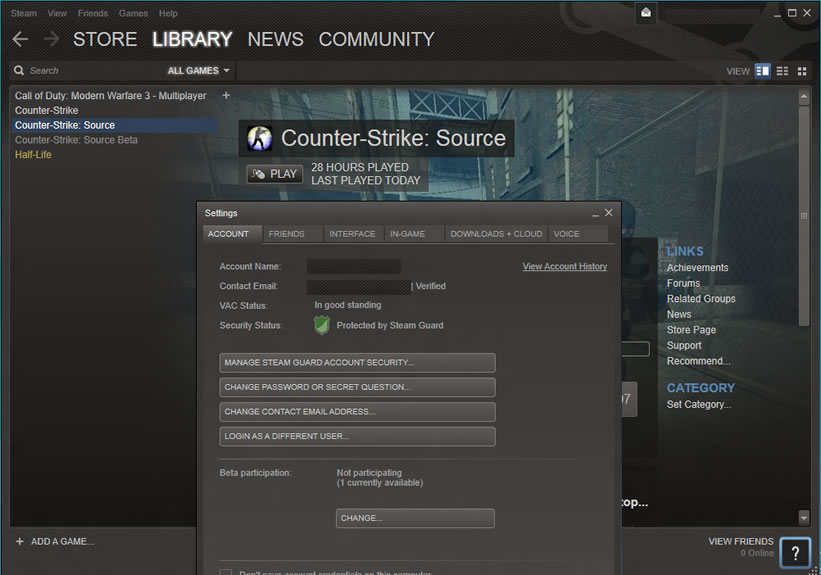Click plus icon beside Call of Duty

(x=226, y=95)
